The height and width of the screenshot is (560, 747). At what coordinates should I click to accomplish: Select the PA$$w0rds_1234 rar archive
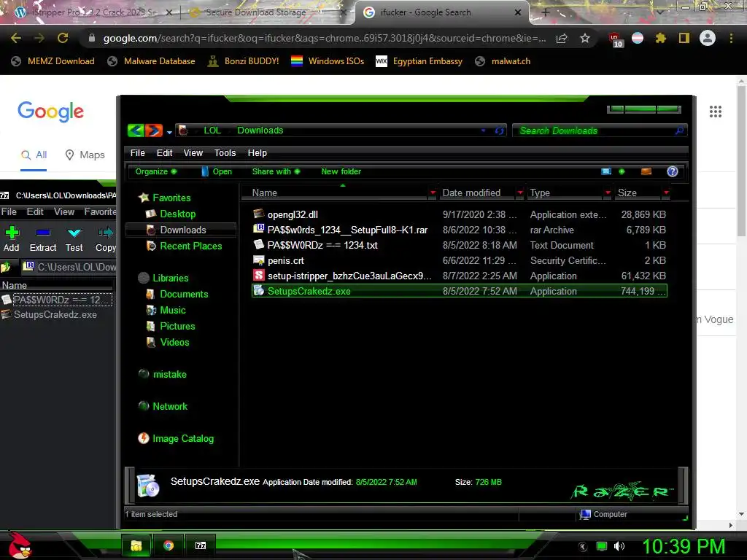point(347,230)
